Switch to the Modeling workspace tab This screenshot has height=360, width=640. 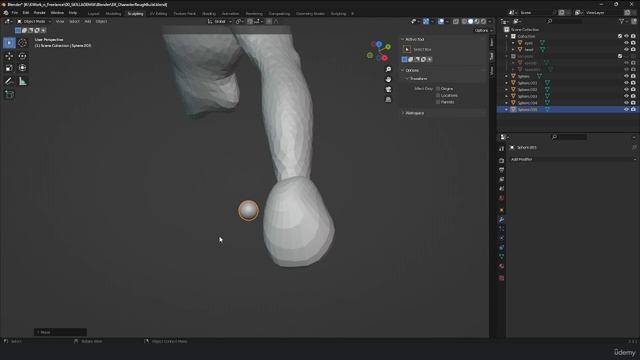pos(113,13)
